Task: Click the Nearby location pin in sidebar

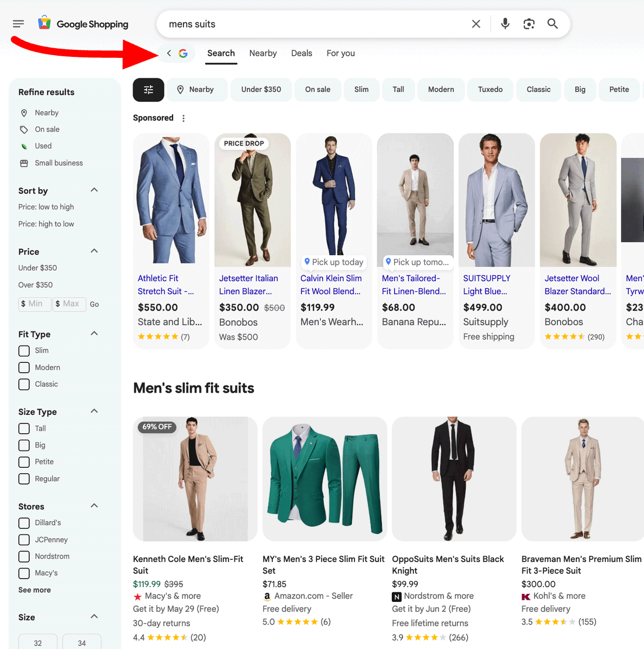Action: click(24, 113)
